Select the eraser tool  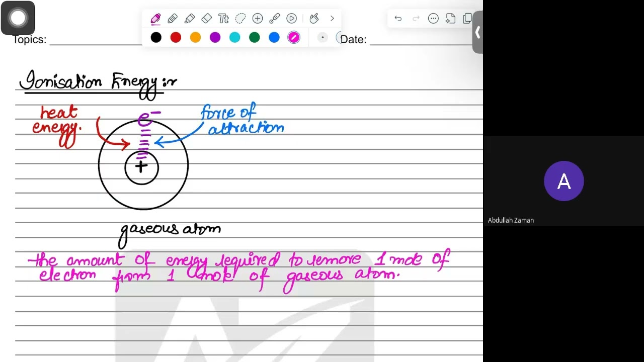tap(207, 19)
